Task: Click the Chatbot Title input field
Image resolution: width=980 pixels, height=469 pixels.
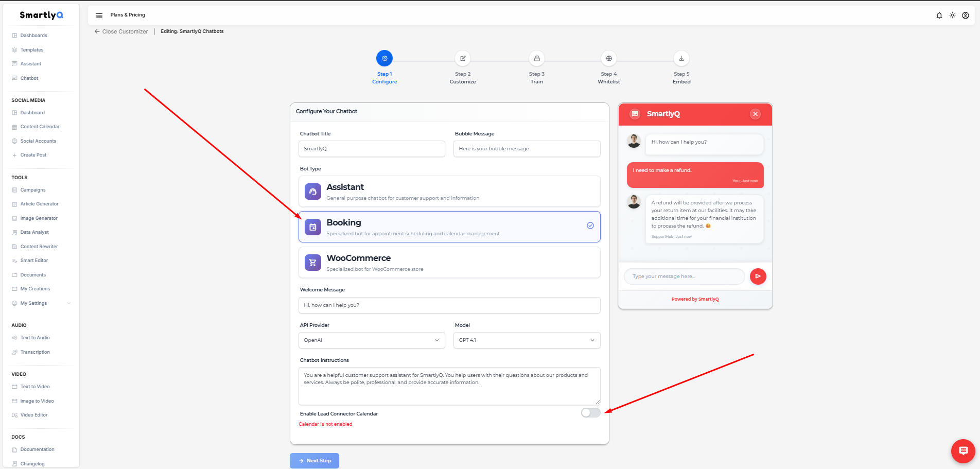Action: point(372,149)
